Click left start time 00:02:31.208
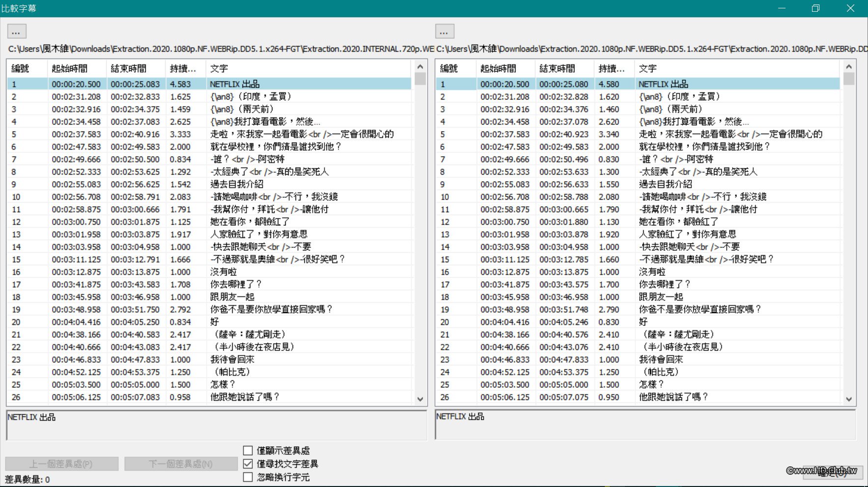The height and width of the screenshot is (487, 868). pyautogui.click(x=76, y=97)
